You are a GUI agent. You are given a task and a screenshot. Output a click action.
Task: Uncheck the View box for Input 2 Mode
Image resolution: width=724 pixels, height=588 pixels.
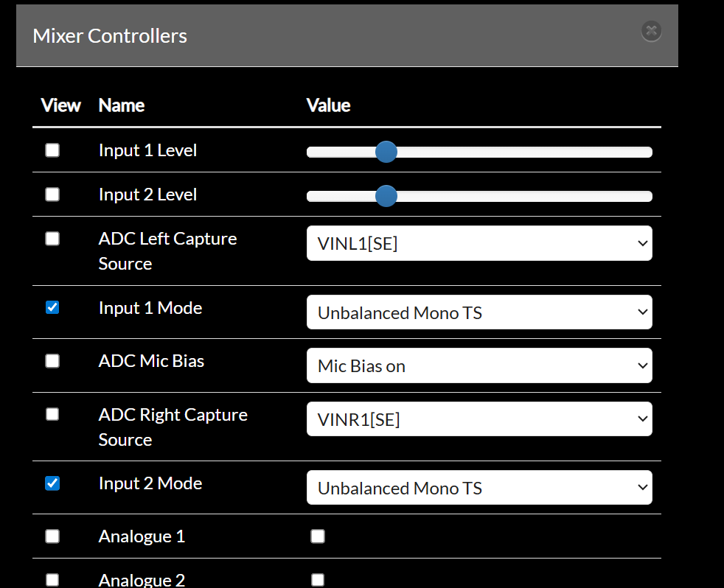click(x=52, y=483)
